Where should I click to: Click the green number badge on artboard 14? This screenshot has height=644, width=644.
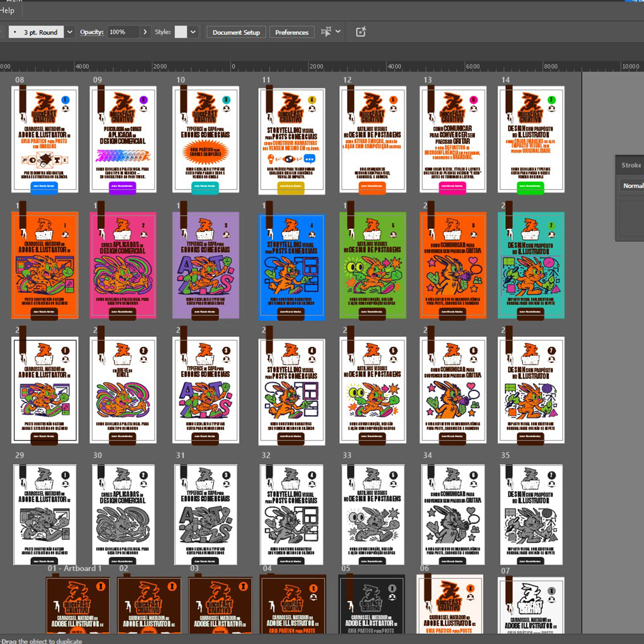pos(552,100)
